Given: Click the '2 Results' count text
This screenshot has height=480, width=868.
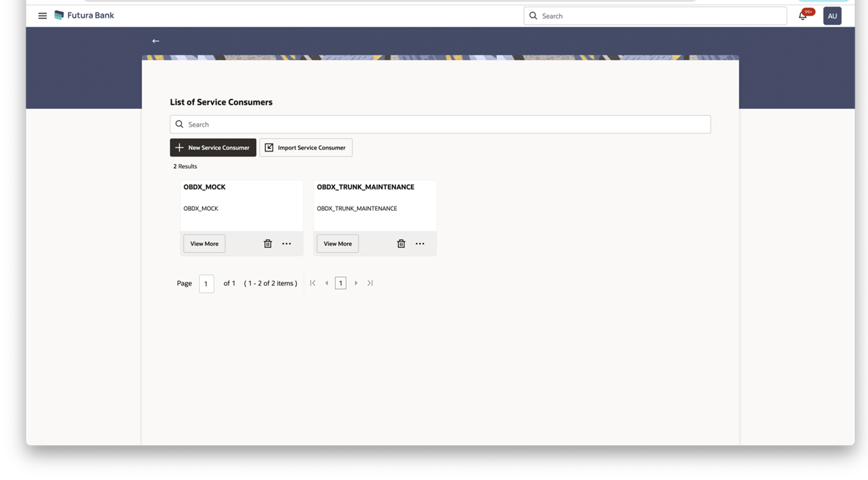Looking at the screenshot, I should [185, 166].
